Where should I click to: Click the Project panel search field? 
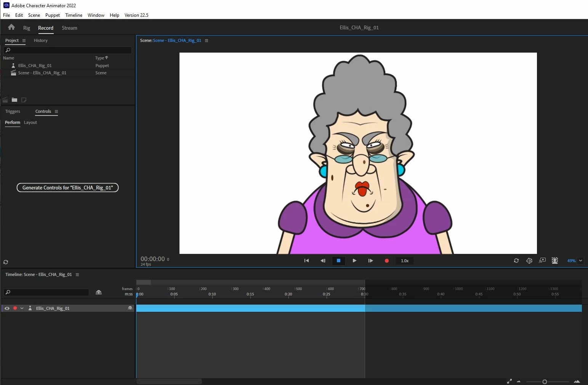(x=68, y=50)
